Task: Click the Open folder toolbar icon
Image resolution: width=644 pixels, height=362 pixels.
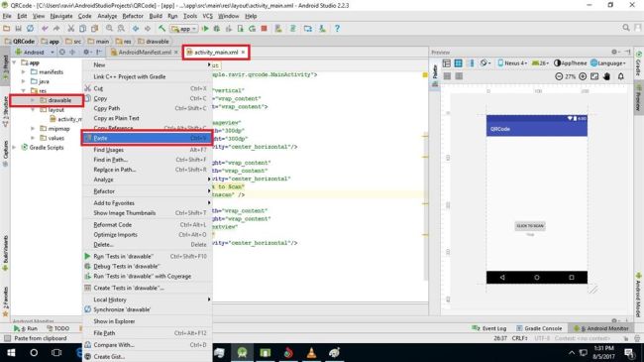Action: 6,29
